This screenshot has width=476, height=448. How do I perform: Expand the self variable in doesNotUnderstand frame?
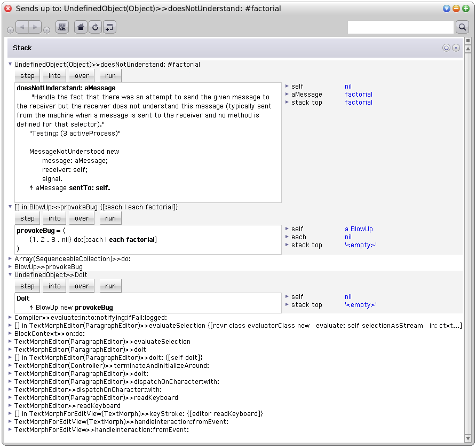(x=287, y=86)
